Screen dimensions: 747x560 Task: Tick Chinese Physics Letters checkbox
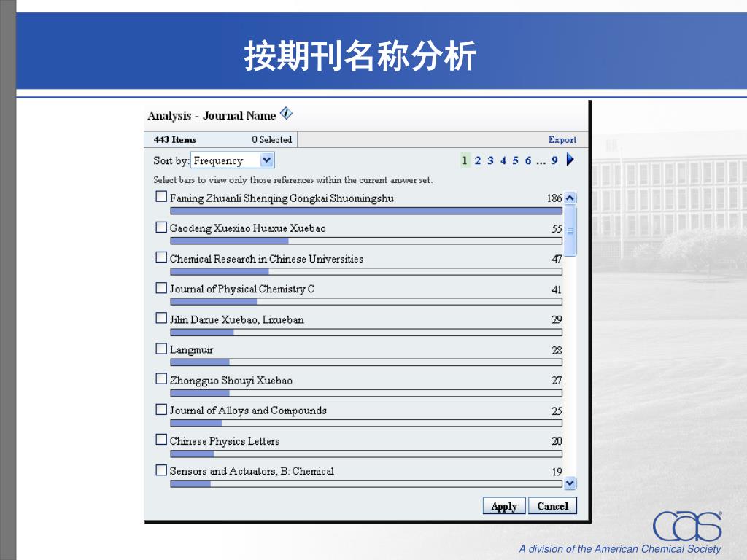[161, 440]
